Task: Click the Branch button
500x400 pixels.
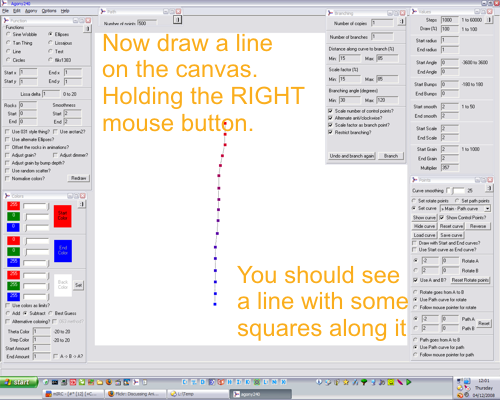Action: pos(391,156)
